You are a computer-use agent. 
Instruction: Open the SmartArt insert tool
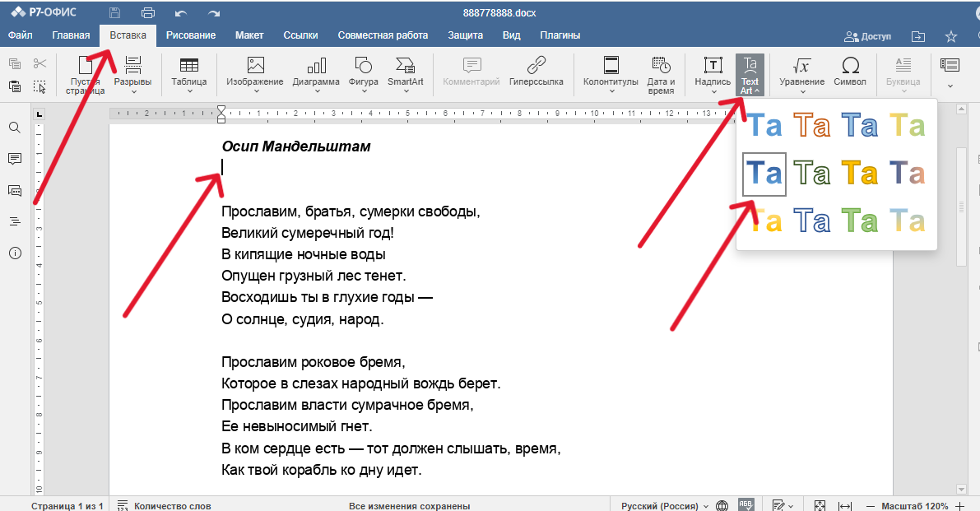click(x=405, y=67)
